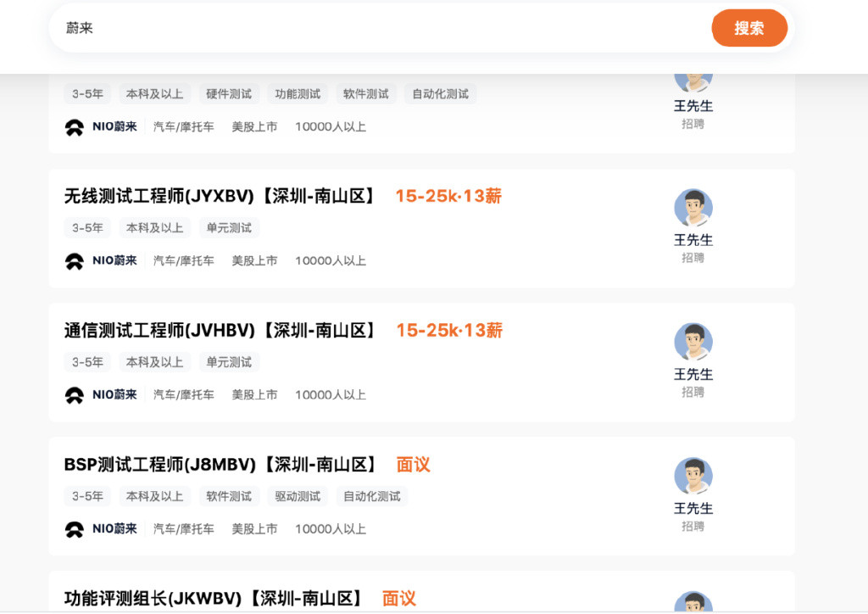This screenshot has height=614, width=868.
Task: Click NIO蔚来 company name in the 硬件测试 card
Action: click(x=114, y=127)
